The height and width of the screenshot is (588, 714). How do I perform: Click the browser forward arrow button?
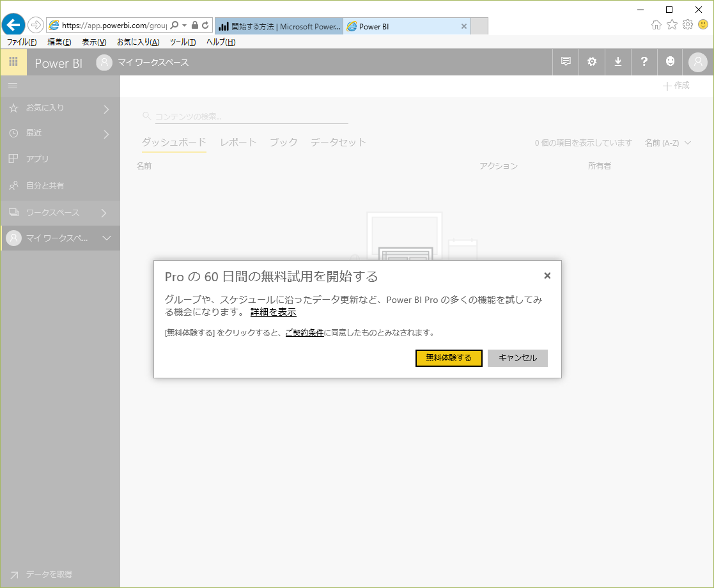pos(36,25)
